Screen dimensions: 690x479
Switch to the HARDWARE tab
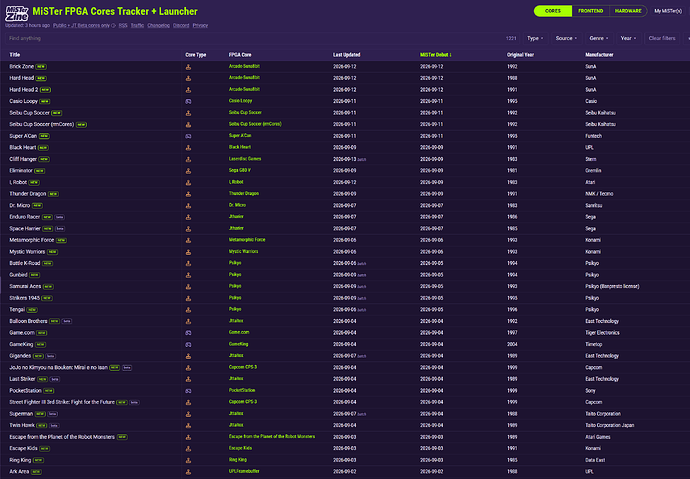pyautogui.click(x=628, y=11)
